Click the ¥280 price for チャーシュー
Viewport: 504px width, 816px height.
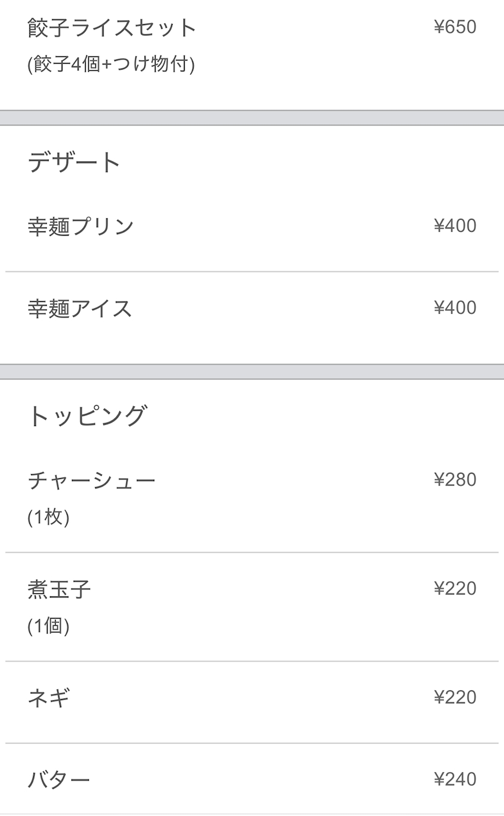[x=455, y=479]
